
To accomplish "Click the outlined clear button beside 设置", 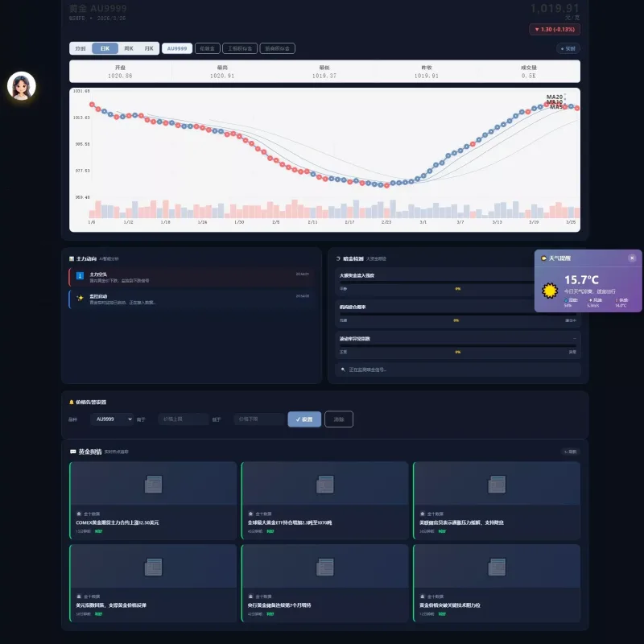I will click(x=339, y=419).
